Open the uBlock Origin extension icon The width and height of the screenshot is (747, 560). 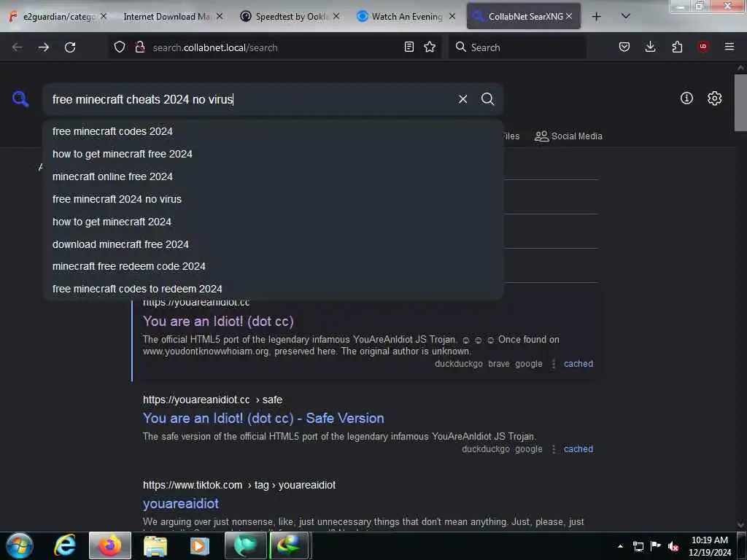(x=703, y=47)
